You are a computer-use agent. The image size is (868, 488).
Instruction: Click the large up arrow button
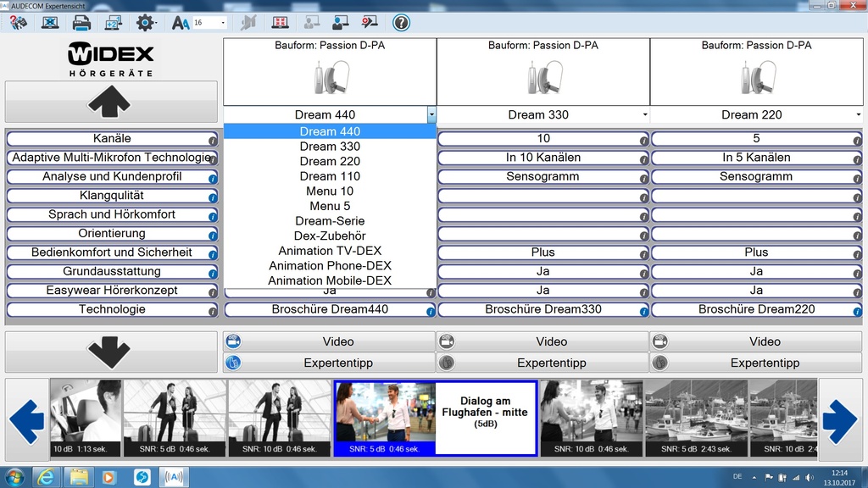(x=111, y=102)
